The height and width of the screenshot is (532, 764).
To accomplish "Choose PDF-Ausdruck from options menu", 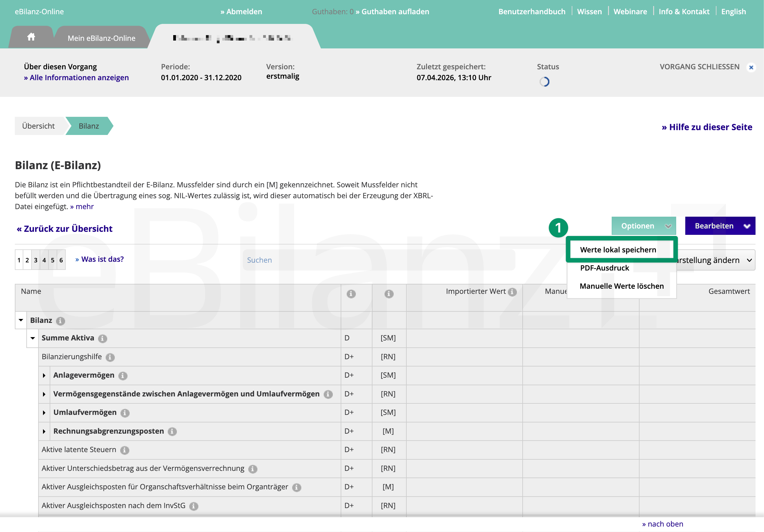I will (x=605, y=268).
